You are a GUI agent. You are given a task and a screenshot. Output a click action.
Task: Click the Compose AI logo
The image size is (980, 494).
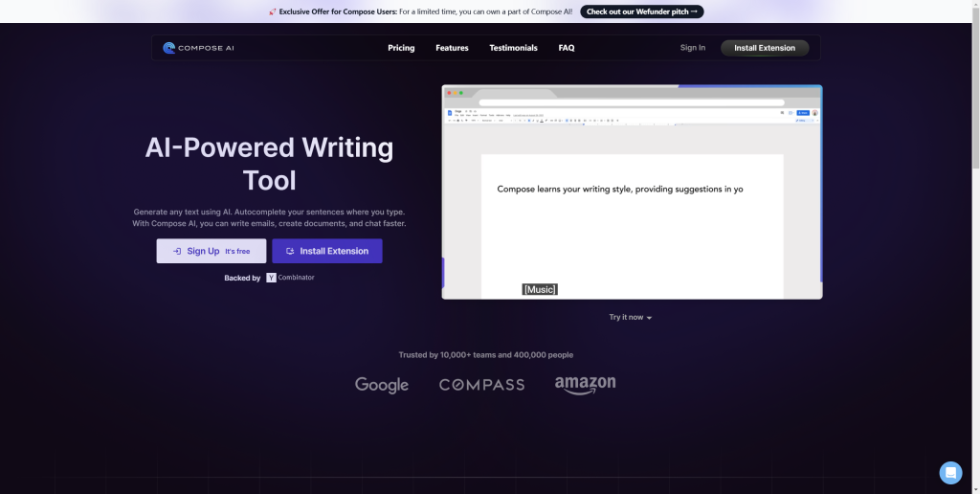[x=198, y=48]
